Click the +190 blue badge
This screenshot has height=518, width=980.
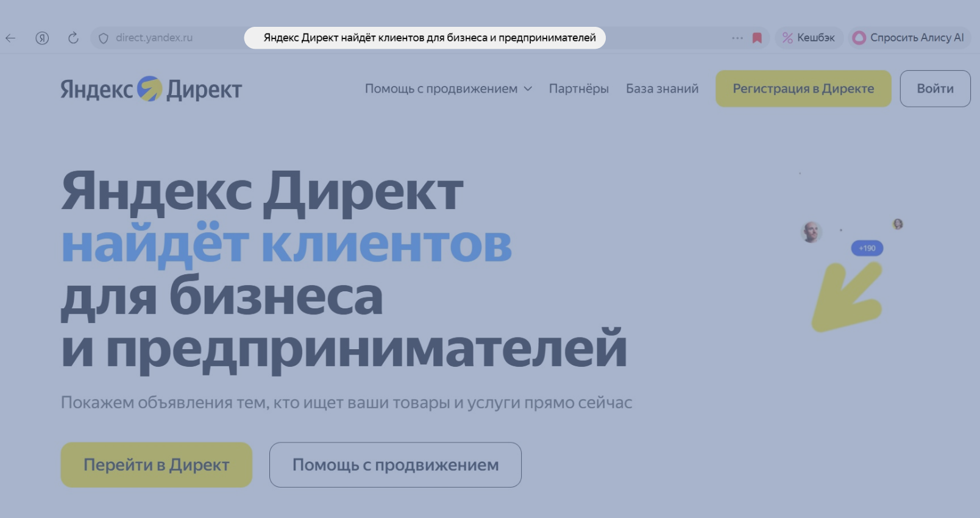[x=867, y=248]
